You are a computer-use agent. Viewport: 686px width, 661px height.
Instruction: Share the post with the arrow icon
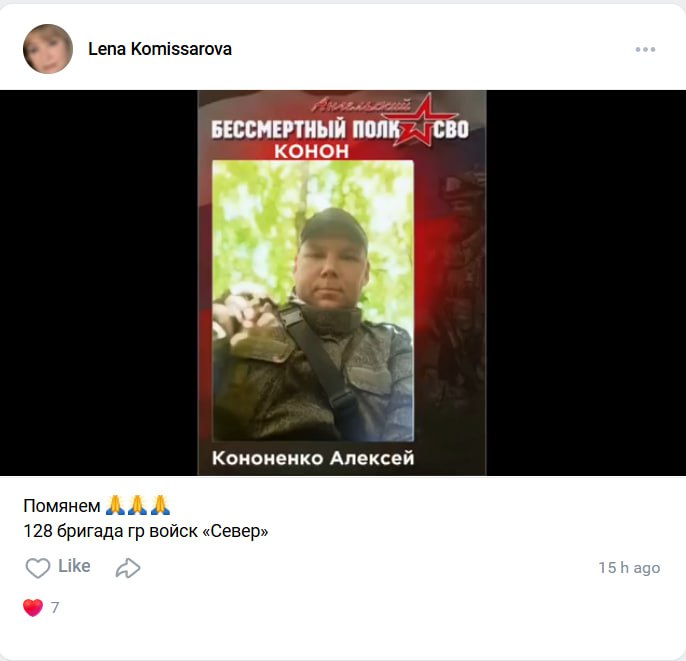pos(128,568)
